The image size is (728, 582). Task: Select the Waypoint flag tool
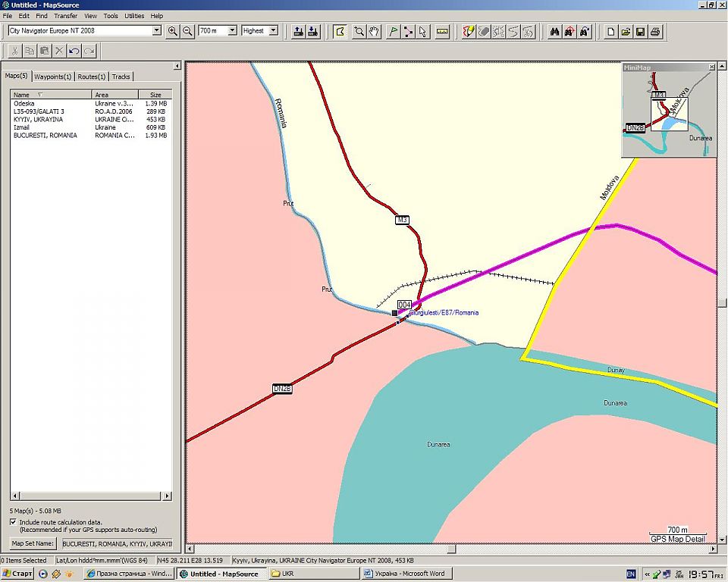393,31
